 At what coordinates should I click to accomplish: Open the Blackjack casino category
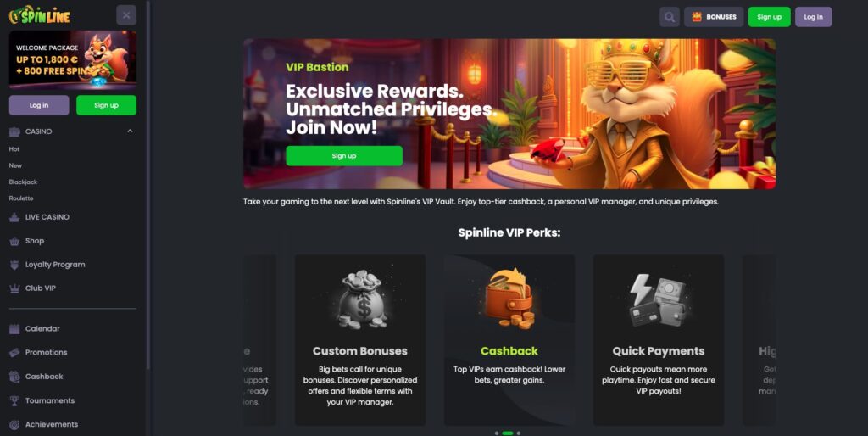point(23,182)
